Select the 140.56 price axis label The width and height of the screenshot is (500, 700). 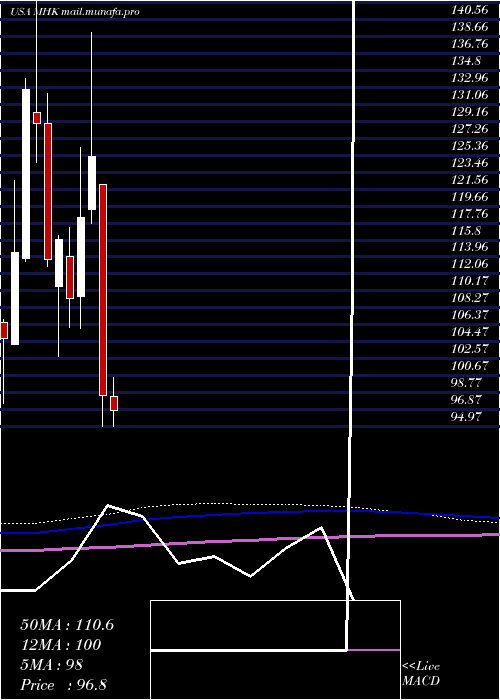click(x=469, y=11)
